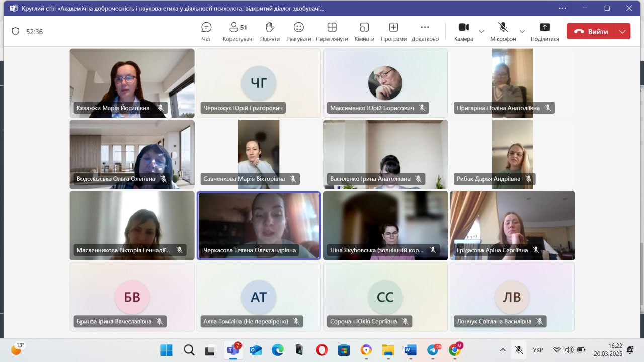The image size is (644, 362).
Task: Launch Microsoft Edge from the taskbar
Action: coord(277,350)
